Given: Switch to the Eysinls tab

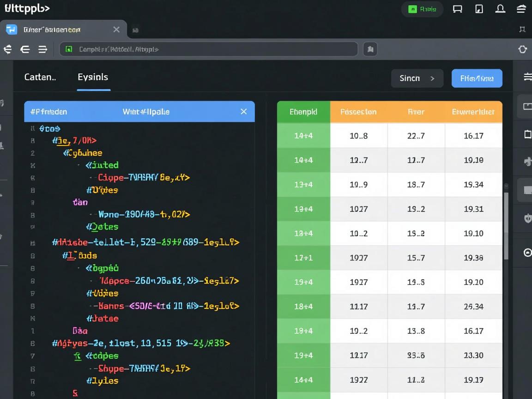Looking at the screenshot, I should click(93, 77).
